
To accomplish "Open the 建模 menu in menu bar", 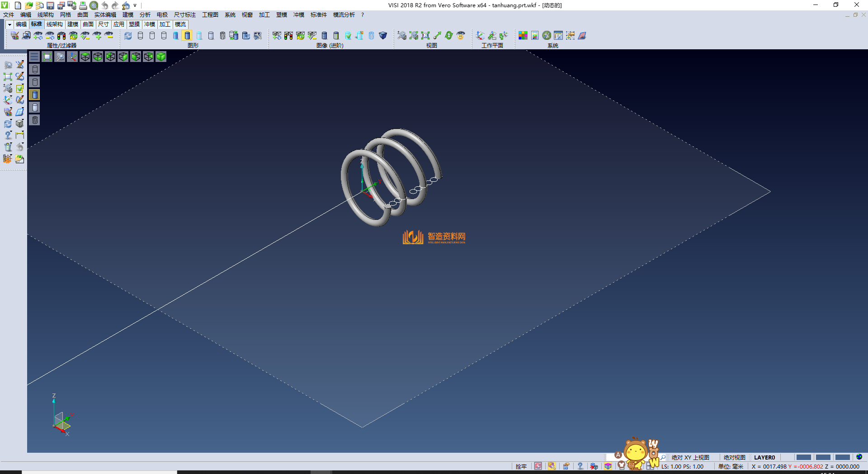I will [128, 15].
